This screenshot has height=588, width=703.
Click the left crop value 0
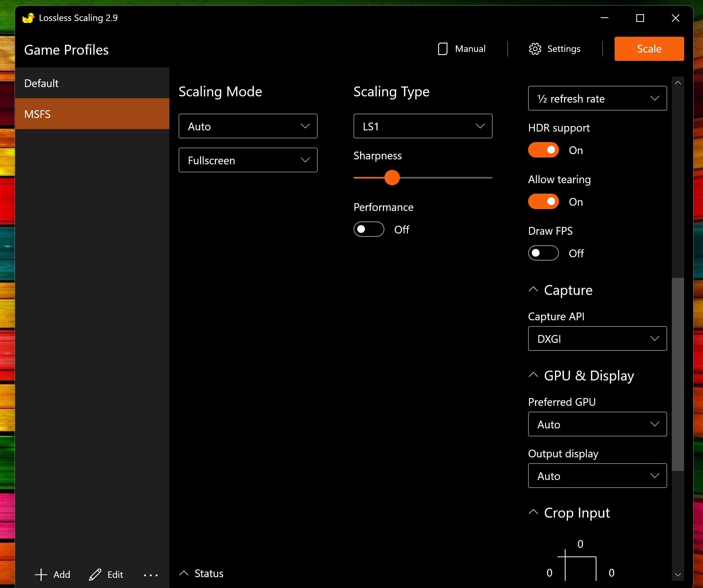point(549,573)
